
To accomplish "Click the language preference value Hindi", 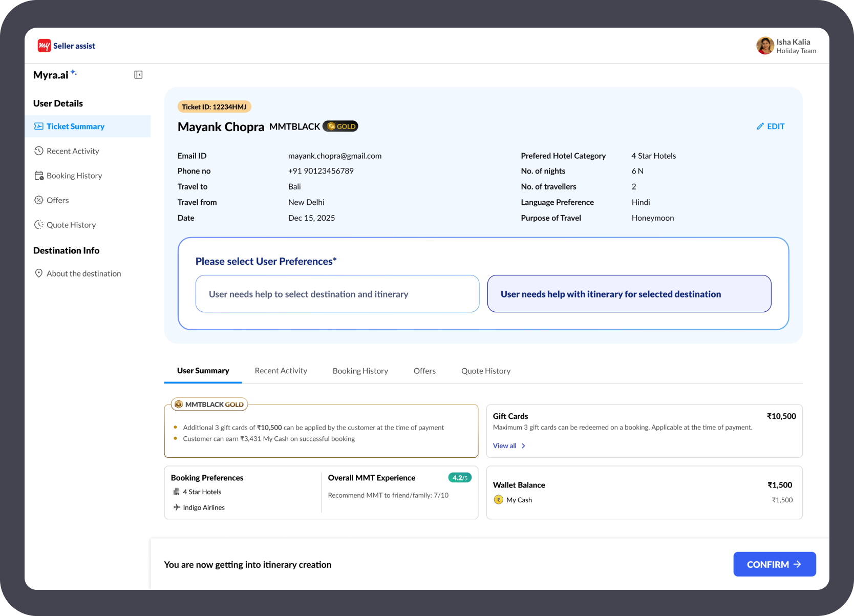I will coord(641,202).
